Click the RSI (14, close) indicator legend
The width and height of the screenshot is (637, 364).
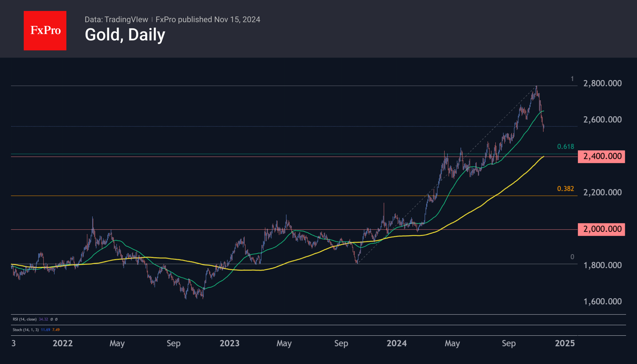click(x=24, y=319)
